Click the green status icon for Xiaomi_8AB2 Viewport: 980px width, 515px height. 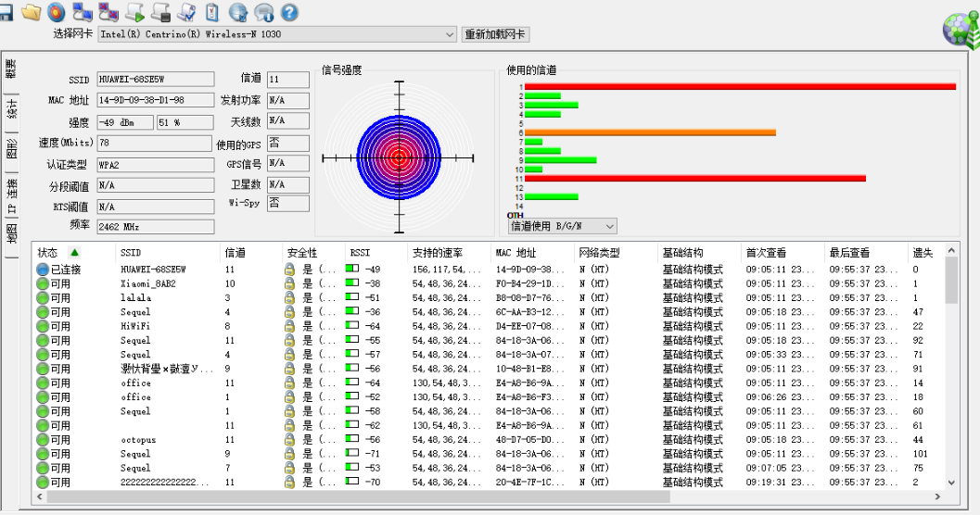[43, 284]
